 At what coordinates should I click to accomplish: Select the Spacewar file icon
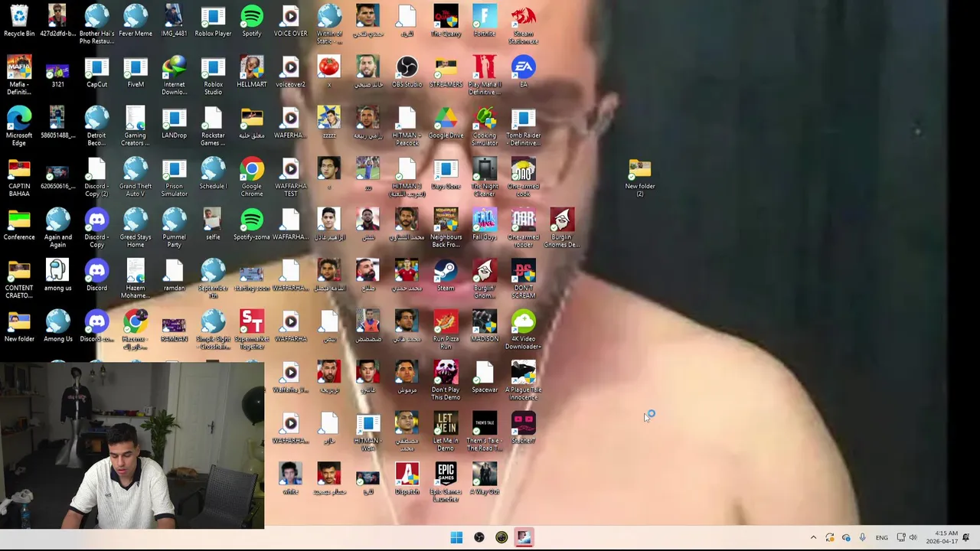484,377
